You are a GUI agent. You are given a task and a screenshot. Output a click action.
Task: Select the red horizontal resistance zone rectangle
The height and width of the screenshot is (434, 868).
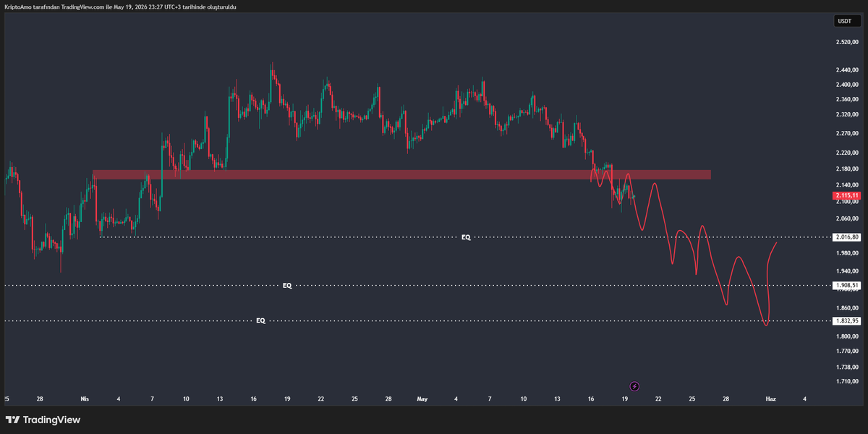pyautogui.click(x=401, y=174)
